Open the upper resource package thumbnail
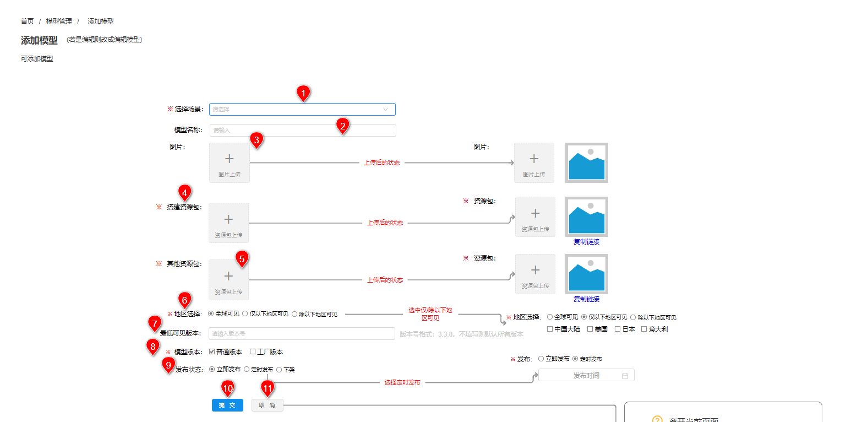 tap(587, 217)
